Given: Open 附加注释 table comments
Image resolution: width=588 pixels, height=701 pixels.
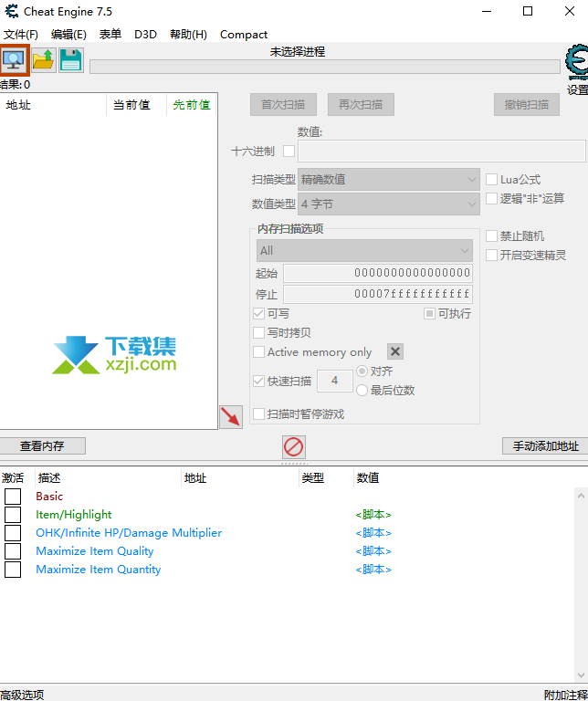Looking at the screenshot, I should point(566,695).
